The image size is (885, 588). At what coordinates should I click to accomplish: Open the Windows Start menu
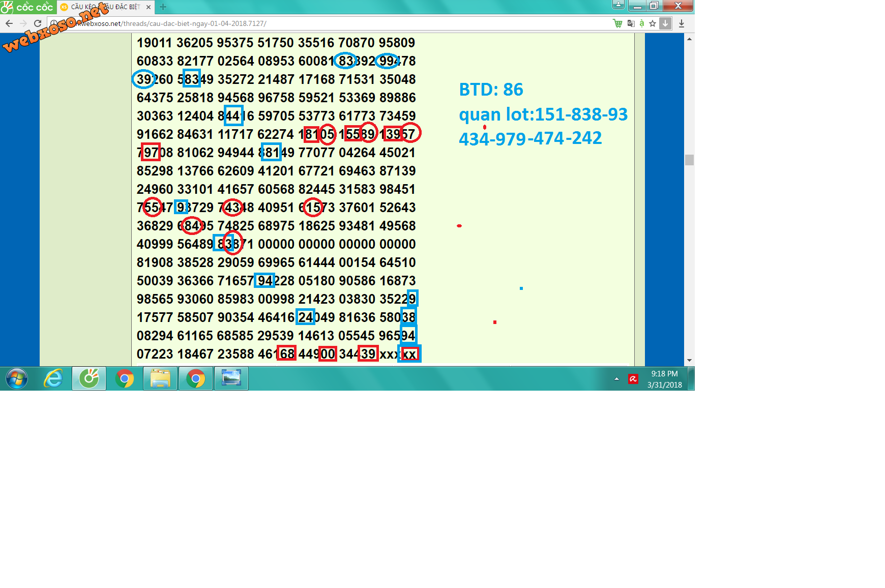pos(17,379)
